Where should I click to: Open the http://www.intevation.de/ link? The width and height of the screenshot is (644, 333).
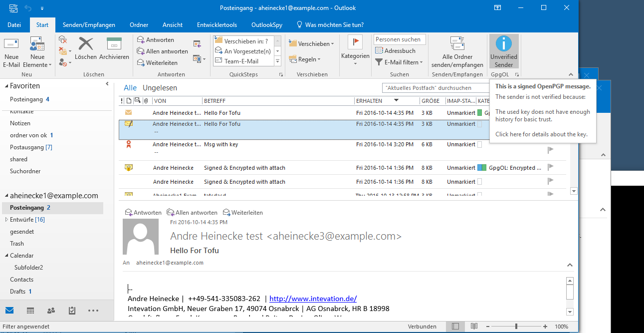click(x=313, y=299)
